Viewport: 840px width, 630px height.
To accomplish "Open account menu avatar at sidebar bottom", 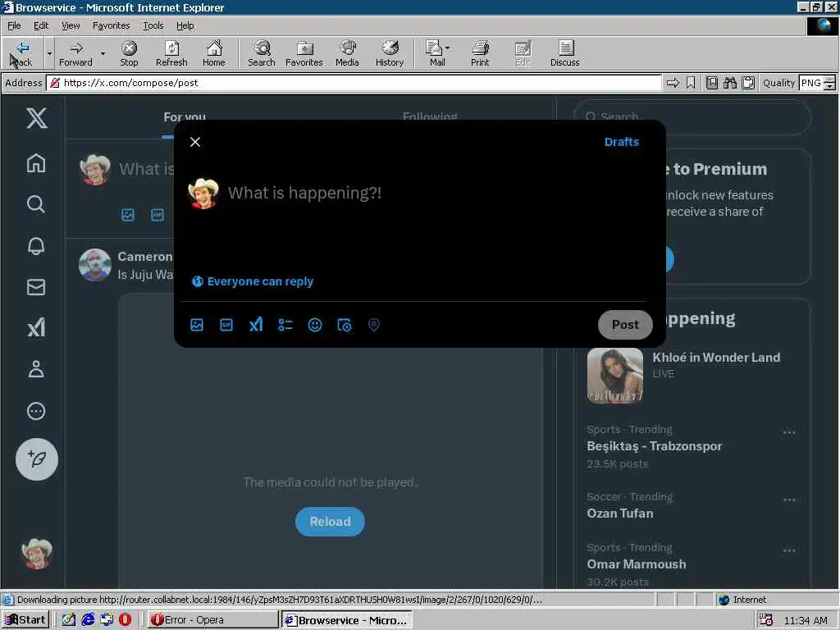I will 36,554.
